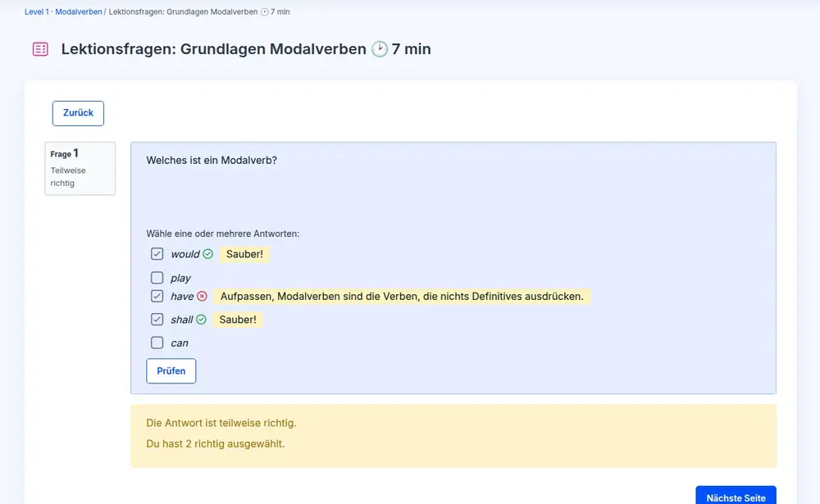The height and width of the screenshot is (504, 820).
Task: Uncheck the 'have' answer checkbox
Action: [x=157, y=297]
